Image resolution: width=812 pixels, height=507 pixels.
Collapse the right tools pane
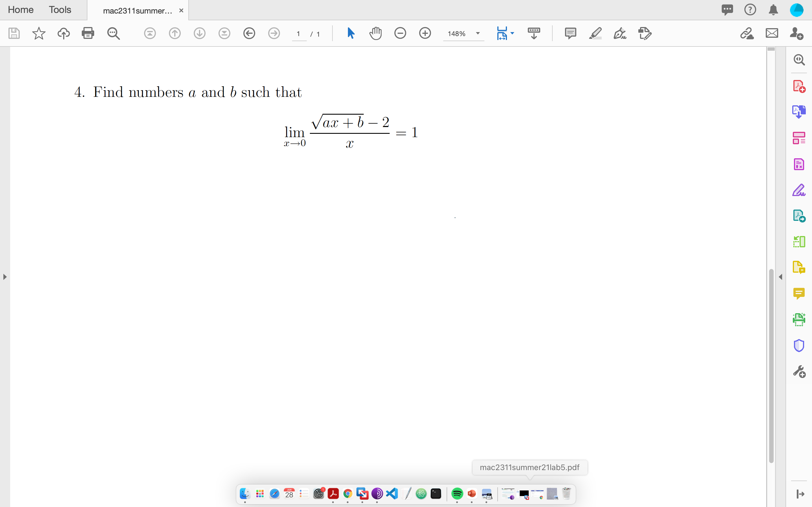[x=781, y=277]
